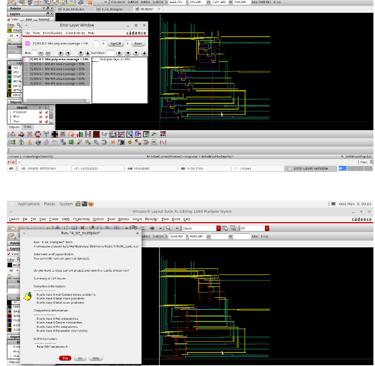Toggle Pins visibility checkbox in Objects panel
This screenshot has height=366, width=375.
(41, 117)
